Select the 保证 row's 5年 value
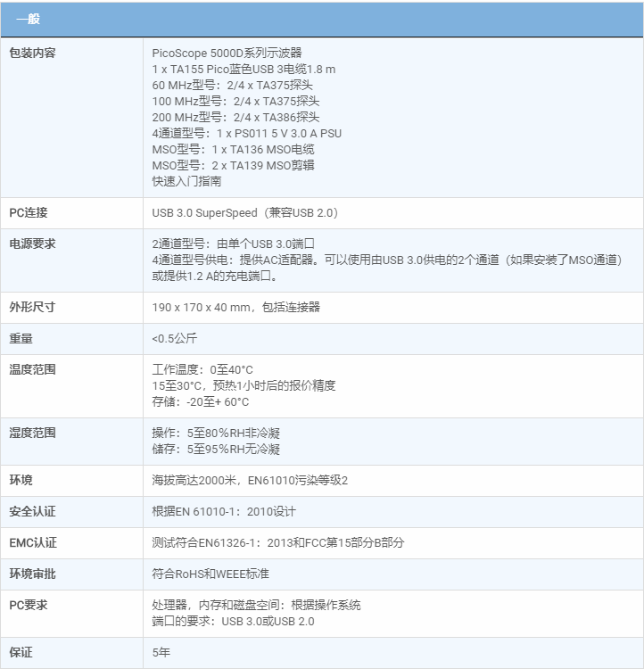This screenshot has height=669, width=644. click(x=161, y=653)
